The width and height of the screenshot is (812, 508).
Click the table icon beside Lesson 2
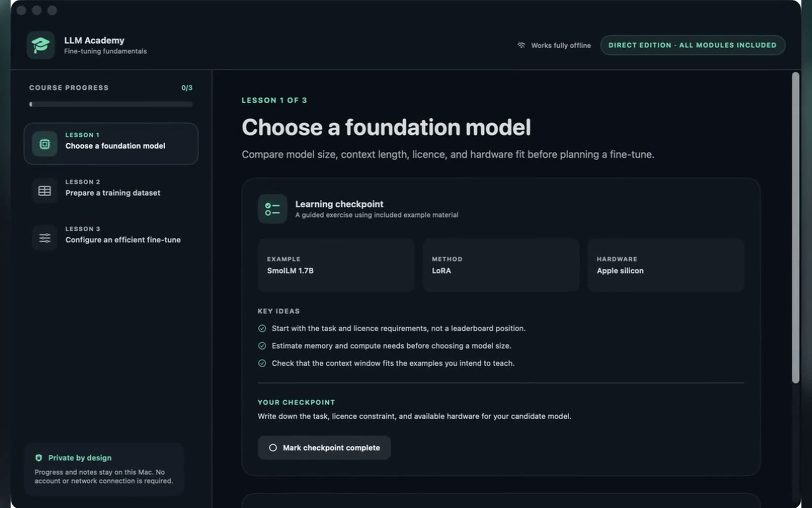[45, 191]
